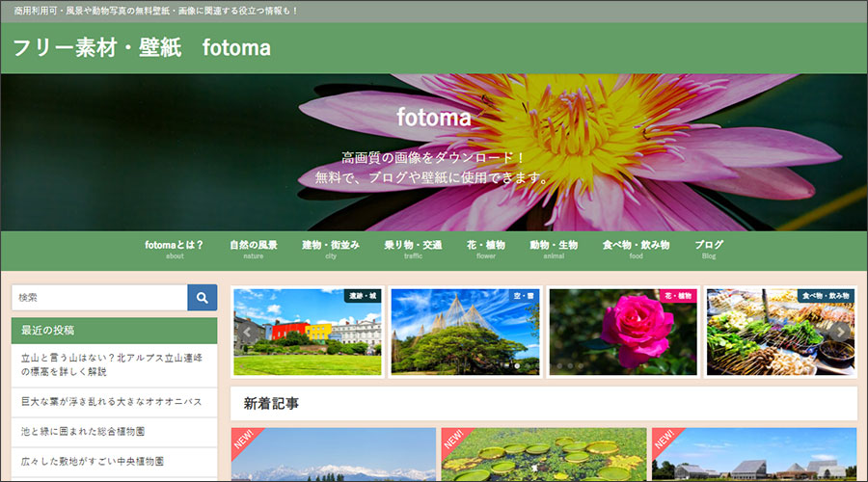Click the 遺跡・城 category badge

pyautogui.click(x=363, y=296)
